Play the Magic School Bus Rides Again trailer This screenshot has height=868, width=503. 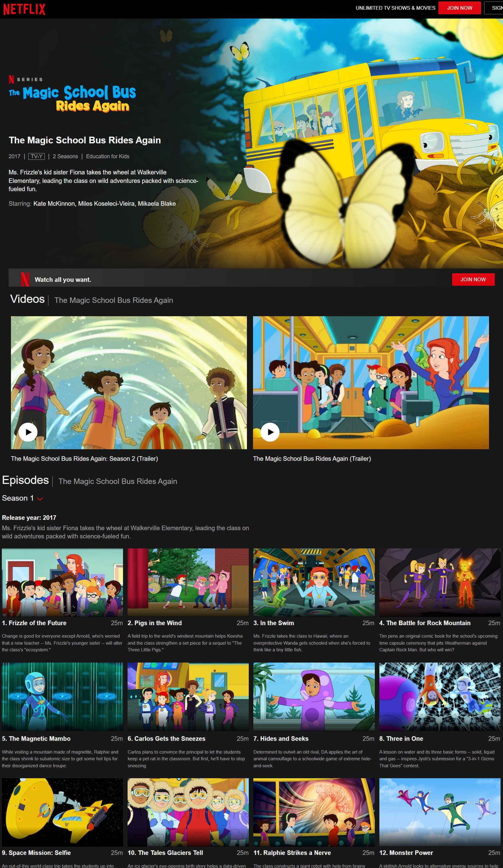(270, 432)
